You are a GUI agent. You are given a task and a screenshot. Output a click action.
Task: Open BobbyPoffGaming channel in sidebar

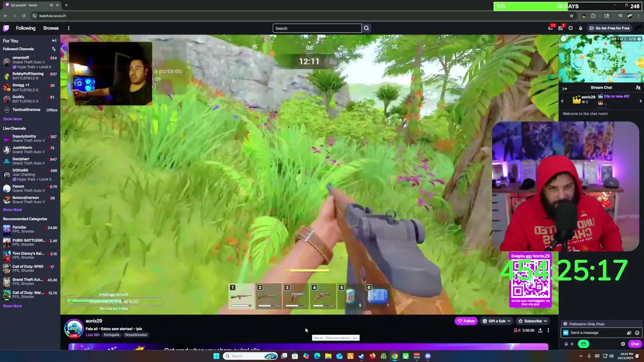click(30, 76)
